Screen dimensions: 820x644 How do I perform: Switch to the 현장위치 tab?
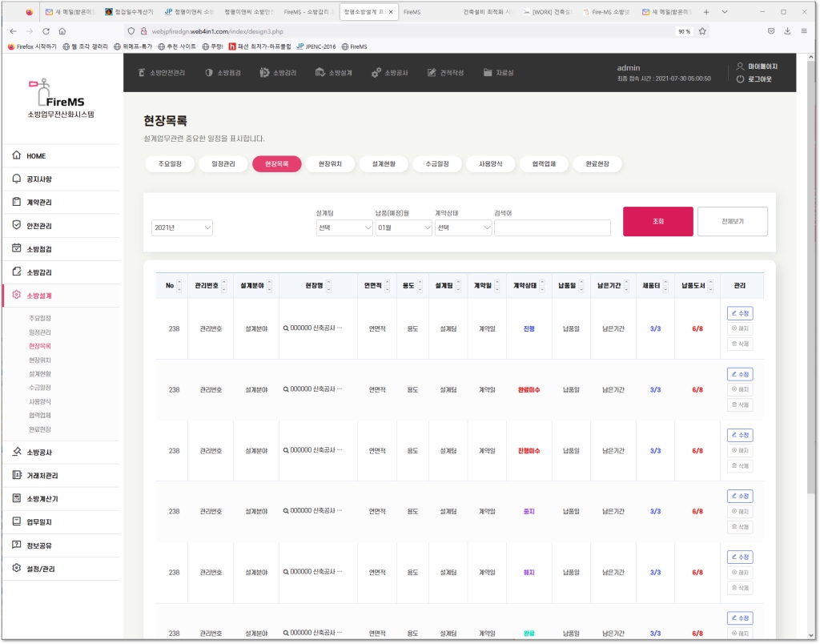[330, 164]
